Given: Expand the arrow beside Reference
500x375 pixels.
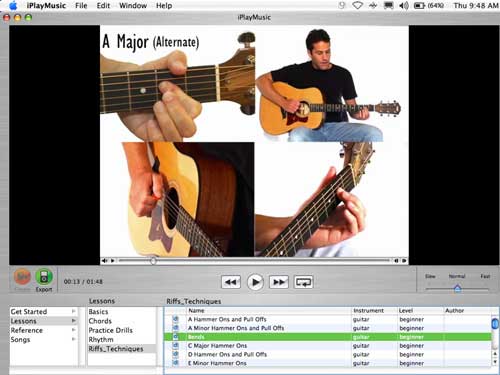Looking at the screenshot, I should pyautogui.click(x=73, y=330).
